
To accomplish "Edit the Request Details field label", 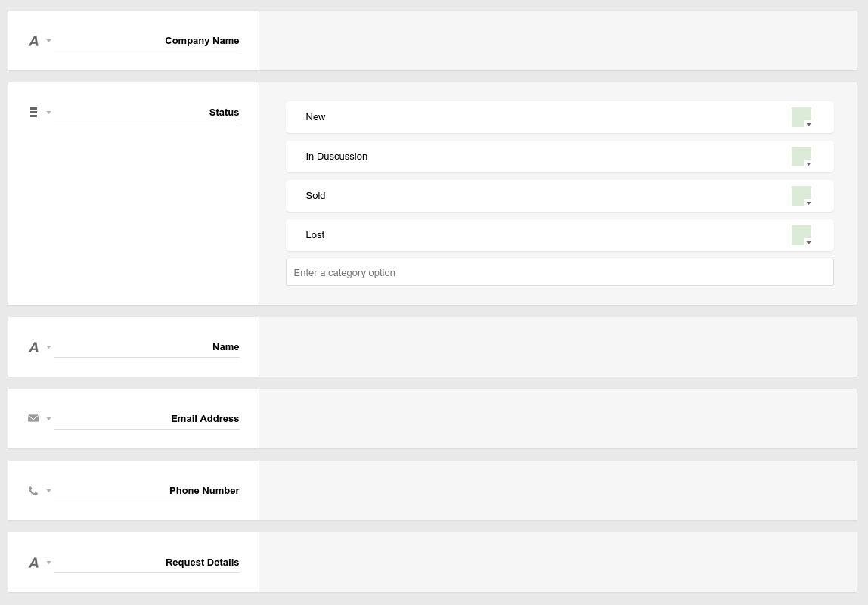I will click(147, 563).
